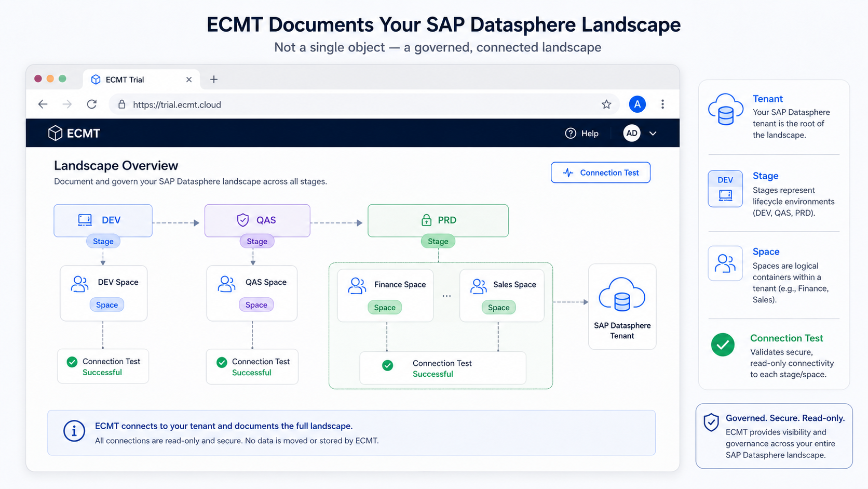This screenshot has width=868, height=489.
Task: Click the users icon in QAS Space
Action: pos(226,284)
